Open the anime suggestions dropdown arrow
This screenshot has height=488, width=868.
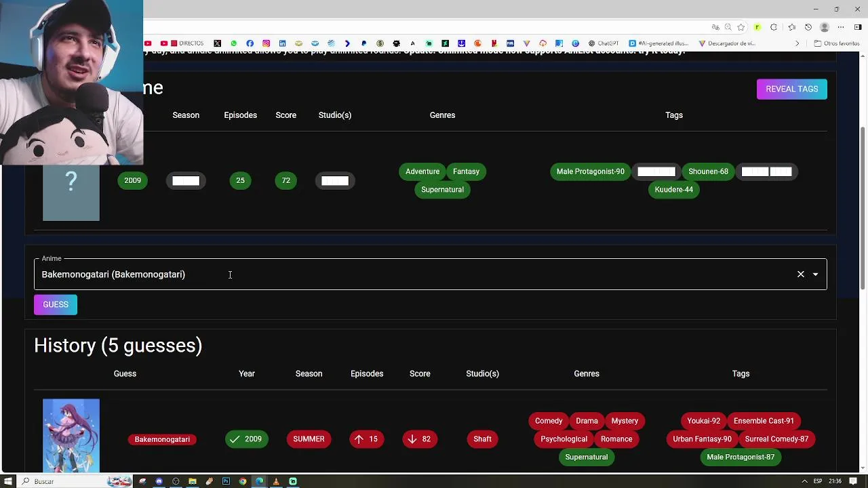[816, 274]
